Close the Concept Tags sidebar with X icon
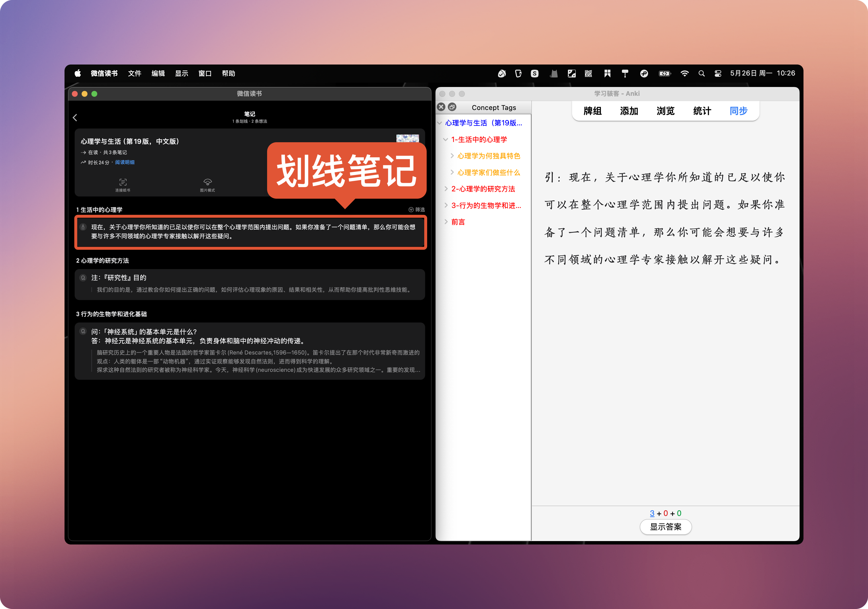 tap(441, 107)
